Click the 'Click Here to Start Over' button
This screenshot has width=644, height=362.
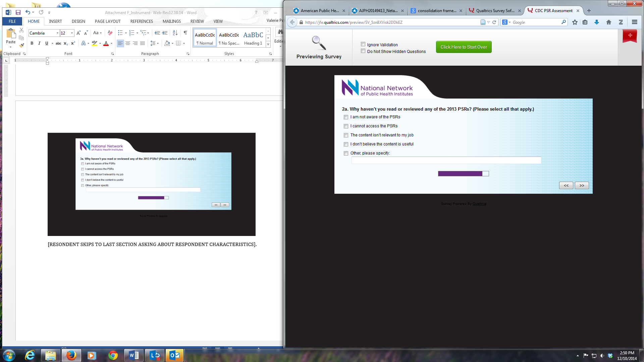tap(464, 47)
